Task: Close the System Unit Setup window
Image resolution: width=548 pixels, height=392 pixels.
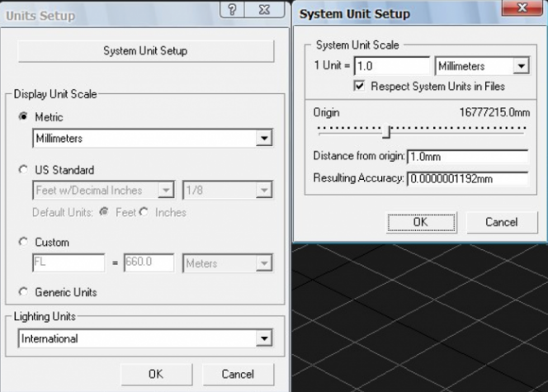Action: [522, 7]
